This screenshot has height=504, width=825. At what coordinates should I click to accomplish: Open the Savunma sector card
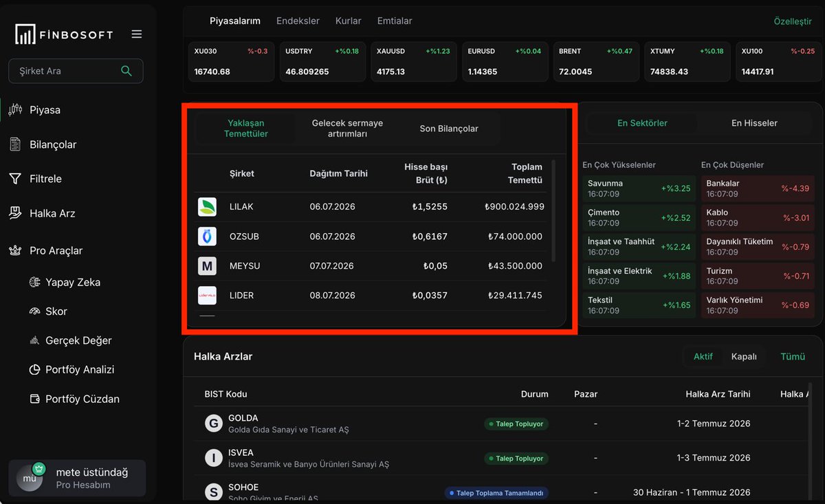tap(639, 188)
